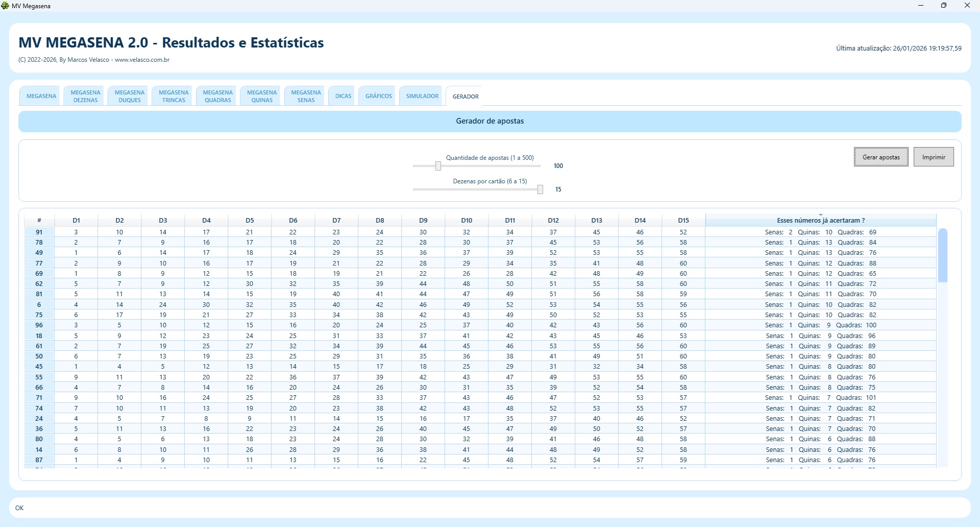Viewport: 980px width, 527px height.
Task: Sort table by the # column header
Action: (x=39, y=221)
